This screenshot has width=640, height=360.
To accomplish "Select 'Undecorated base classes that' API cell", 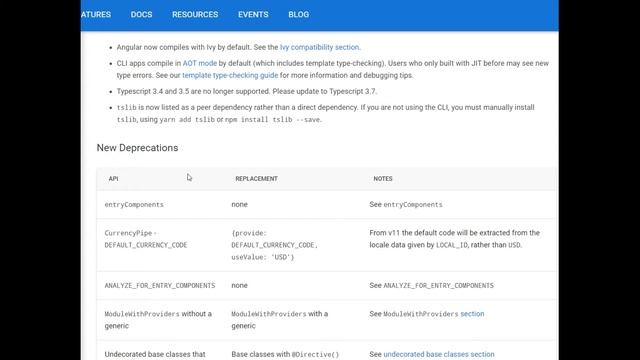I will click(155, 354).
